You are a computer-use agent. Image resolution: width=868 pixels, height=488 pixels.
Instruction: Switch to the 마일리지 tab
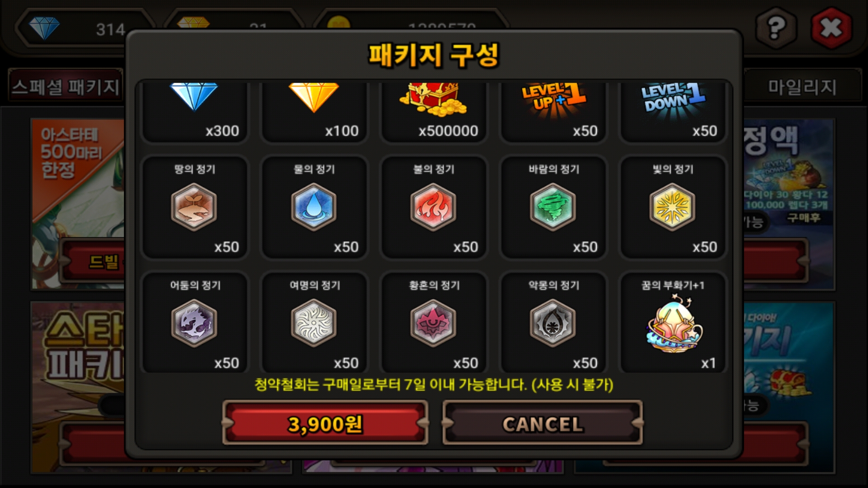point(802,86)
